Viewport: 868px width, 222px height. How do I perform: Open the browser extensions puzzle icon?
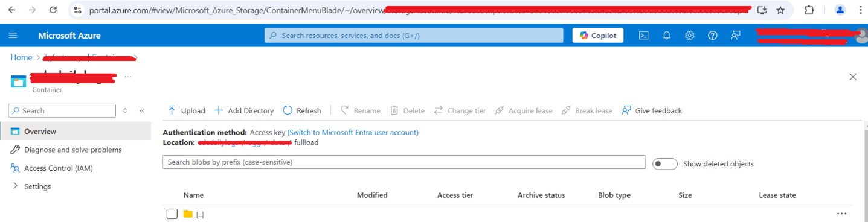[809, 10]
